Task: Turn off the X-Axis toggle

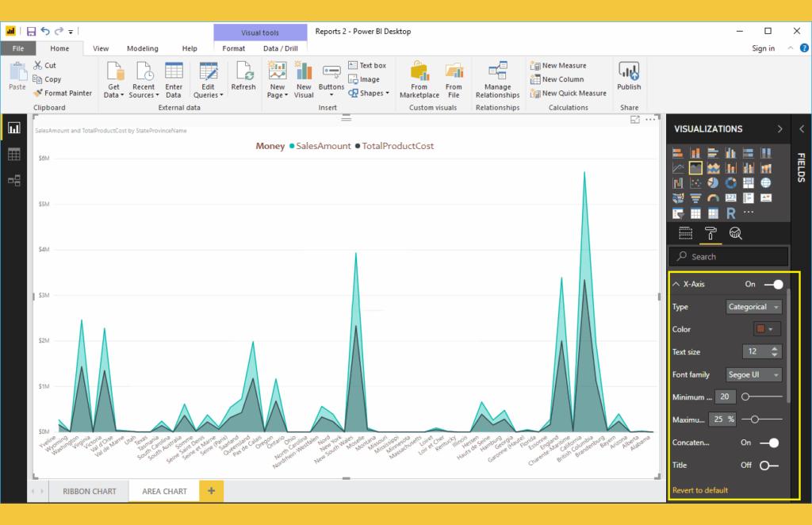Action: 773,284
